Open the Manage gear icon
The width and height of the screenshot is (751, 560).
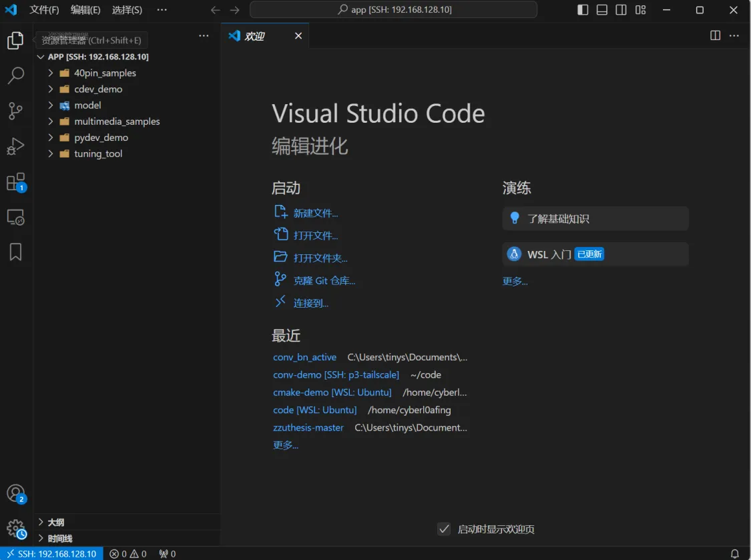[16, 529]
